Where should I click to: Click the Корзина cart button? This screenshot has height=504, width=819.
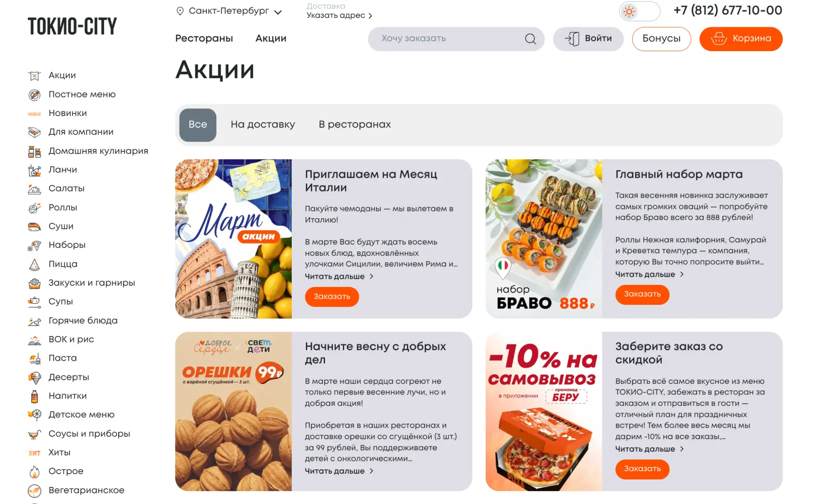741,39
